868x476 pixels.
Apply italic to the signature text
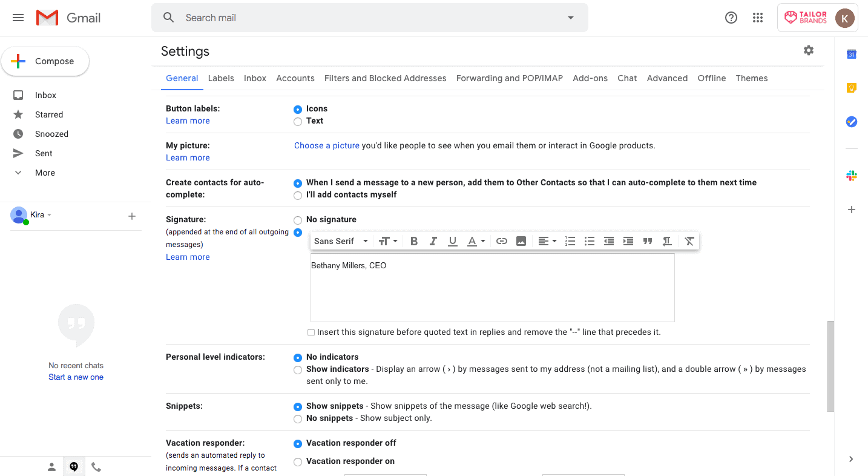pos(433,241)
